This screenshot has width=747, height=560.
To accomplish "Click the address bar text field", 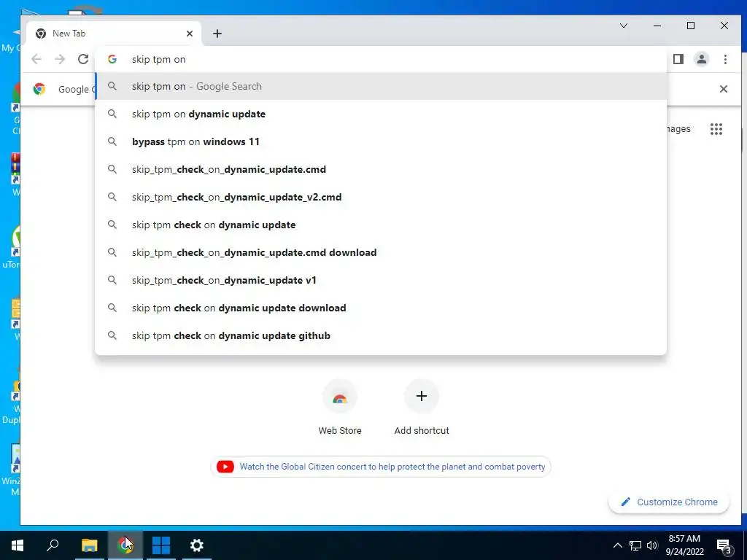I will coord(381,59).
